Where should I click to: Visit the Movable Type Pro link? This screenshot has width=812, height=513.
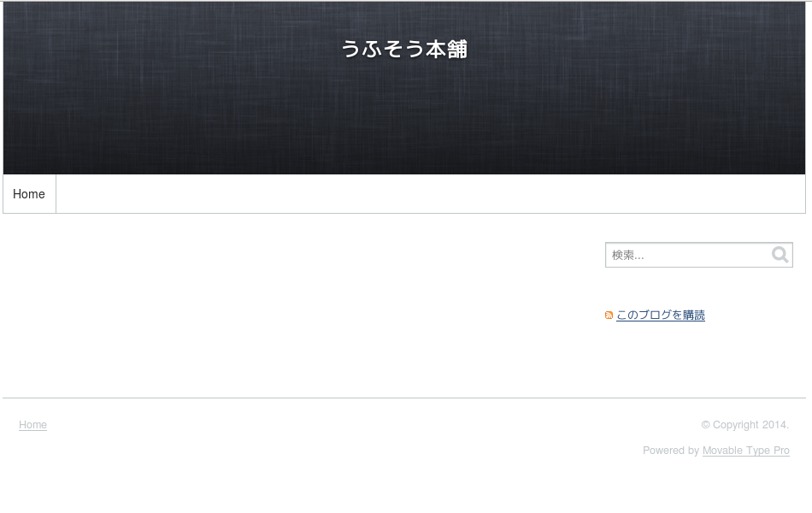745,451
